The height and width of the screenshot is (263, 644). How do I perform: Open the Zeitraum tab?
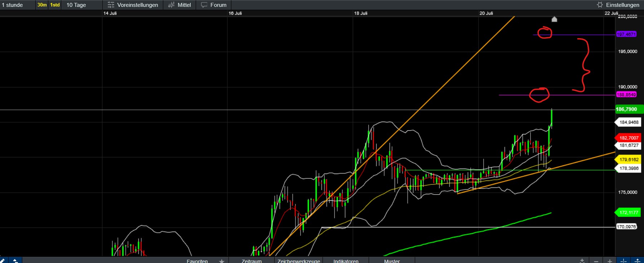coord(252,261)
